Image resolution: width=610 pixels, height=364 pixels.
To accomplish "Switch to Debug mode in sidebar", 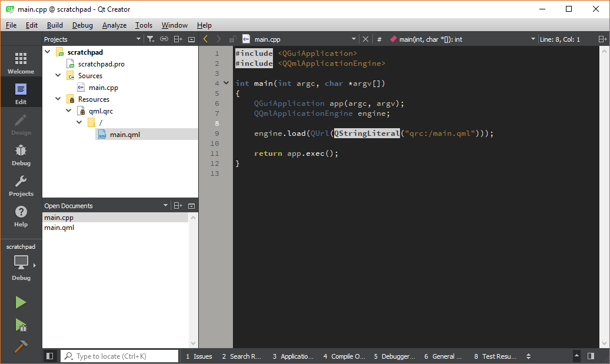I will coord(21,155).
